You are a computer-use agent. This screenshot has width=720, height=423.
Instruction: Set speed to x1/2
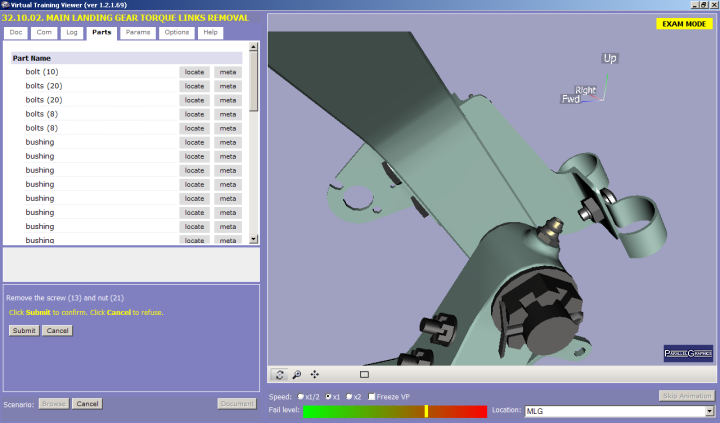[x=300, y=397]
